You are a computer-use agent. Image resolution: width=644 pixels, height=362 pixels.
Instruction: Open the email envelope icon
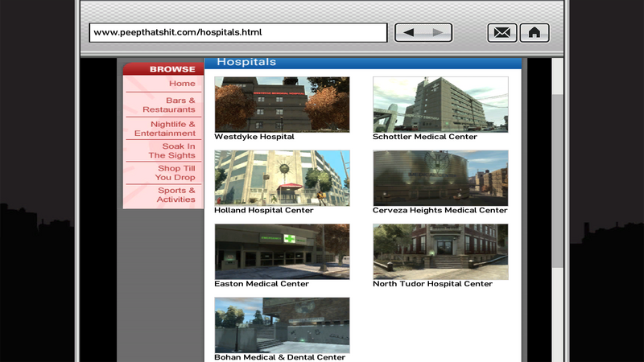pos(502,32)
